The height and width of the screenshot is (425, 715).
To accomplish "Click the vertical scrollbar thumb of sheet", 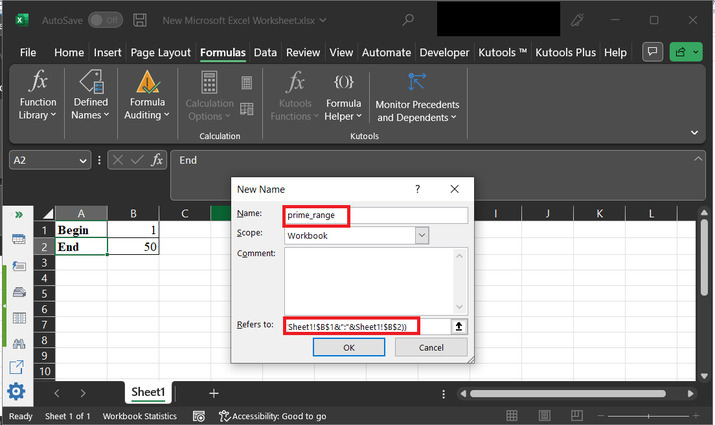I will [705, 258].
